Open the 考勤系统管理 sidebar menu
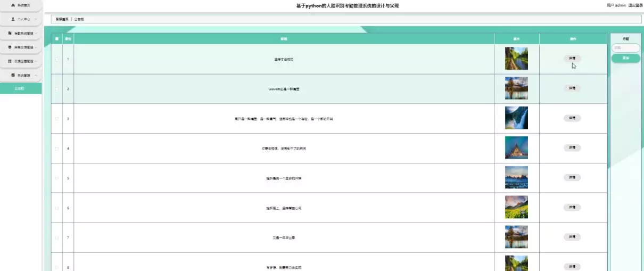Viewport: 644px width, 271px height. 20,33
